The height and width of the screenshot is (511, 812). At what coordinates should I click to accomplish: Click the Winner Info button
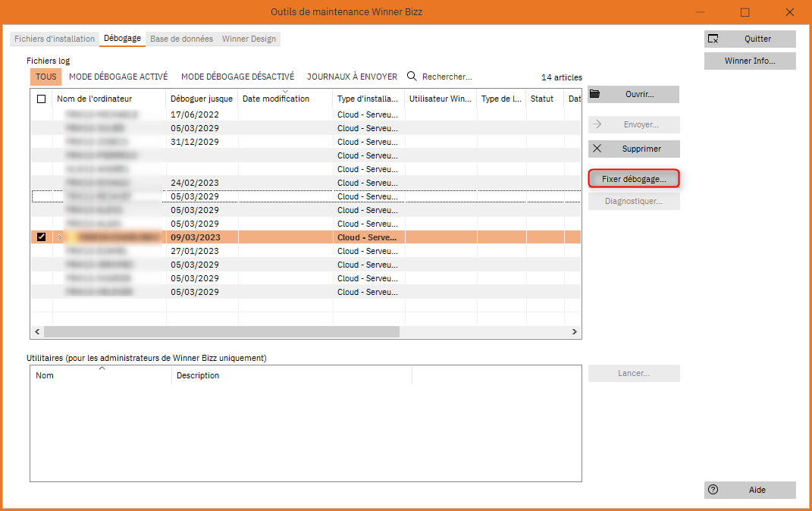[x=750, y=61]
